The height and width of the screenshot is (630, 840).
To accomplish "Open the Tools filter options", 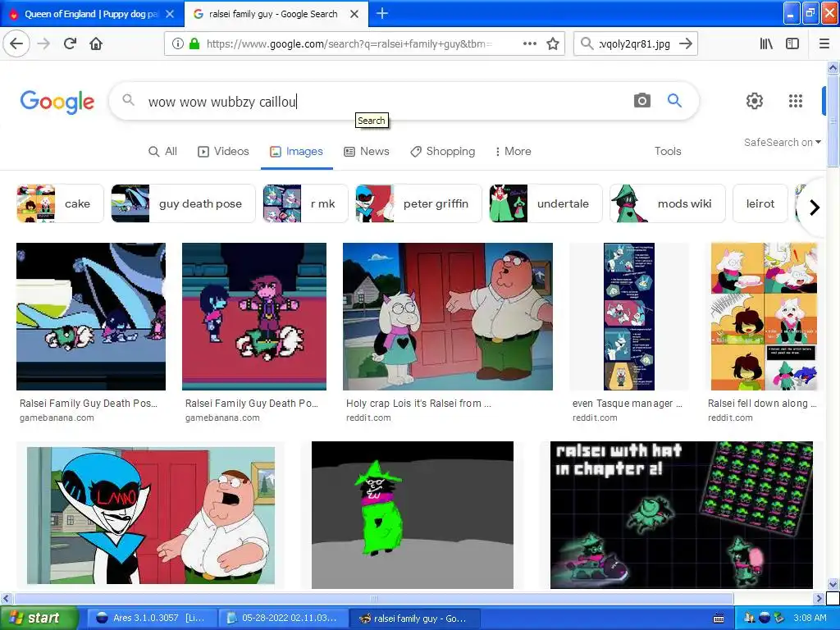I will click(x=668, y=151).
